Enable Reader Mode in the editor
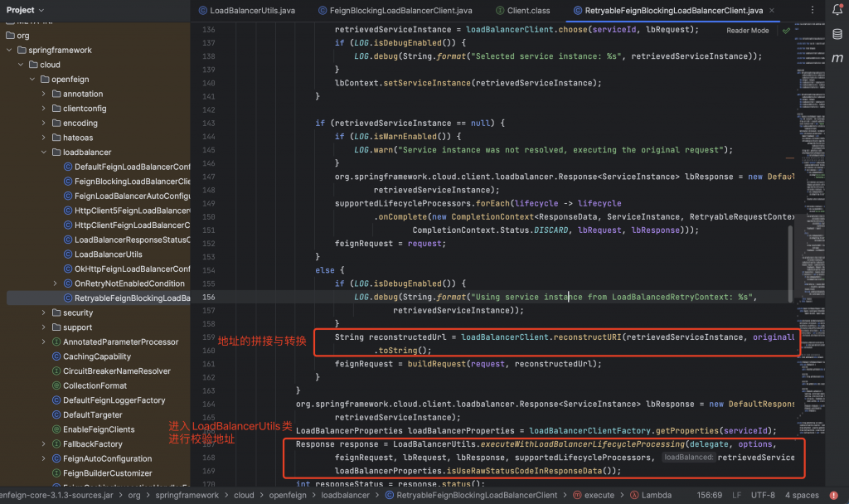This screenshot has height=504, width=849. (747, 31)
